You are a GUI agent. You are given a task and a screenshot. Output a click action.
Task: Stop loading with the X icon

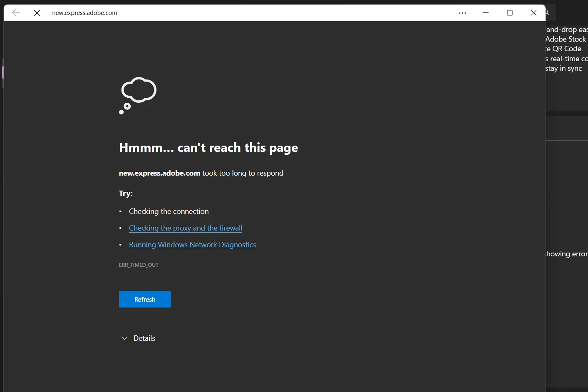37,13
